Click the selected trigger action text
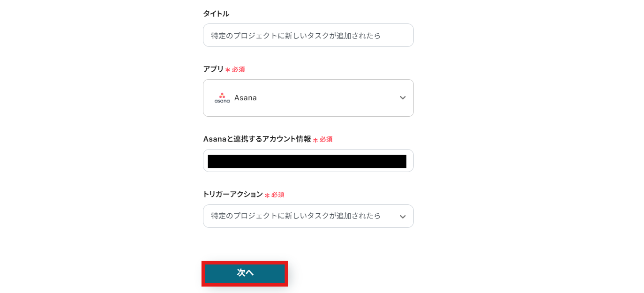This screenshot has height=293, width=644. click(x=296, y=216)
